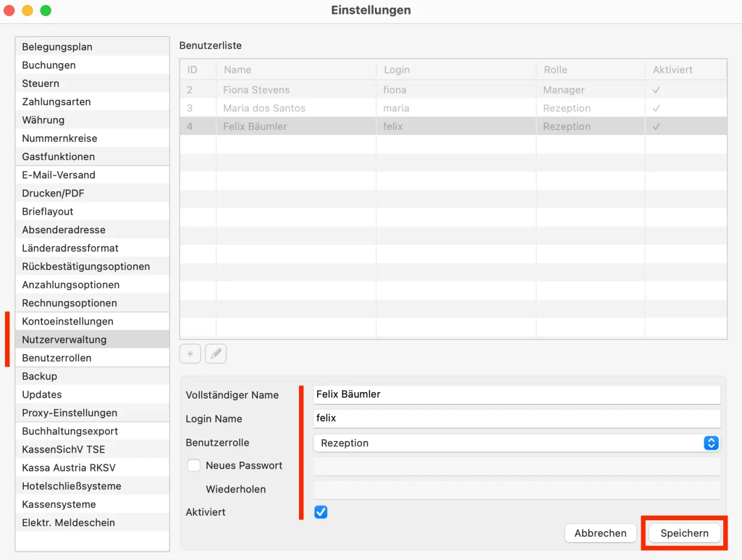Viewport: 742px width, 560px height.
Task: Open Nummernkreise settings
Action: 92,138
